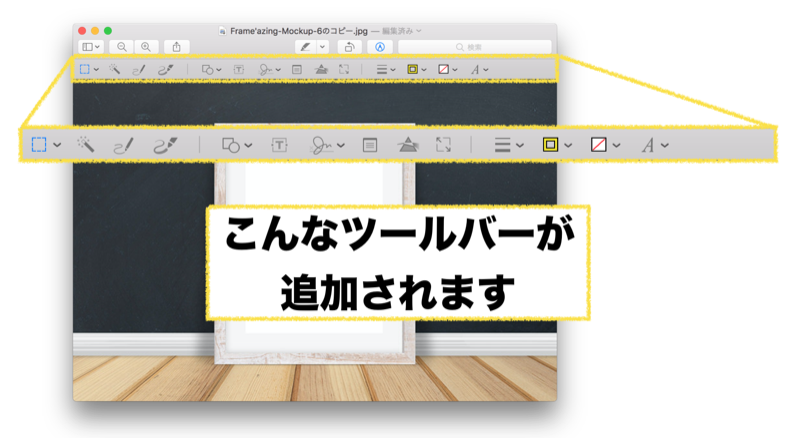Open fill color swatch in window's small toolbar

tap(447, 69)
